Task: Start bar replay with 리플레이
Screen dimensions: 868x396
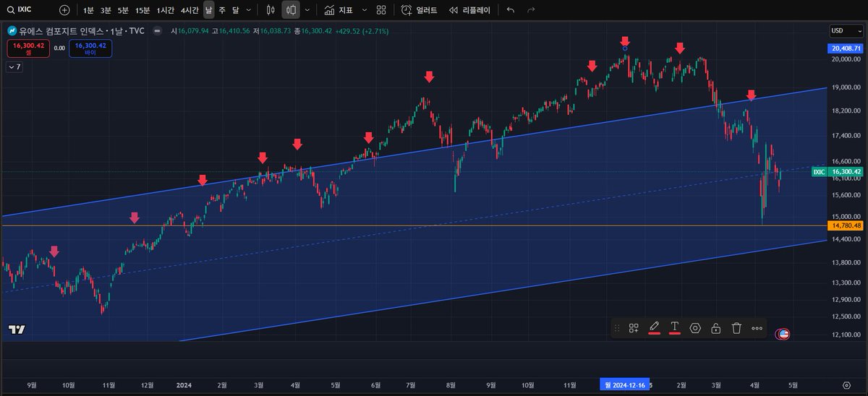Action: tap(469, 10)
